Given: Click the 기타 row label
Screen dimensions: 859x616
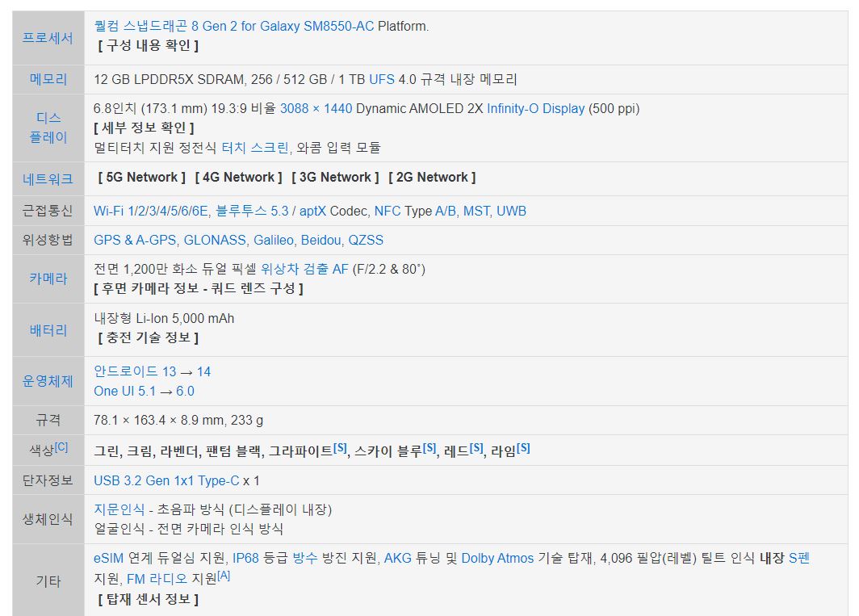Looking at the screenshot, I should pyautogui.click(x=48, y=581).
